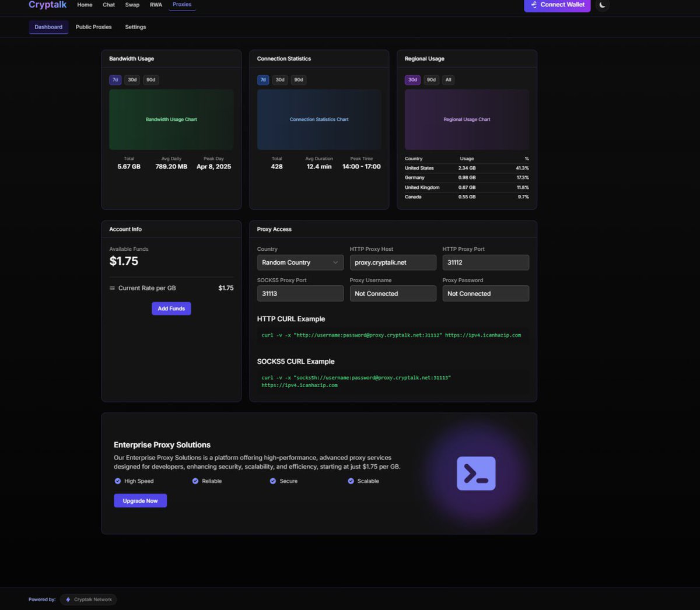The width and height of the screenshot is (700, 610).
Task: Open the Country dropdown chevron
Action: 335,262
